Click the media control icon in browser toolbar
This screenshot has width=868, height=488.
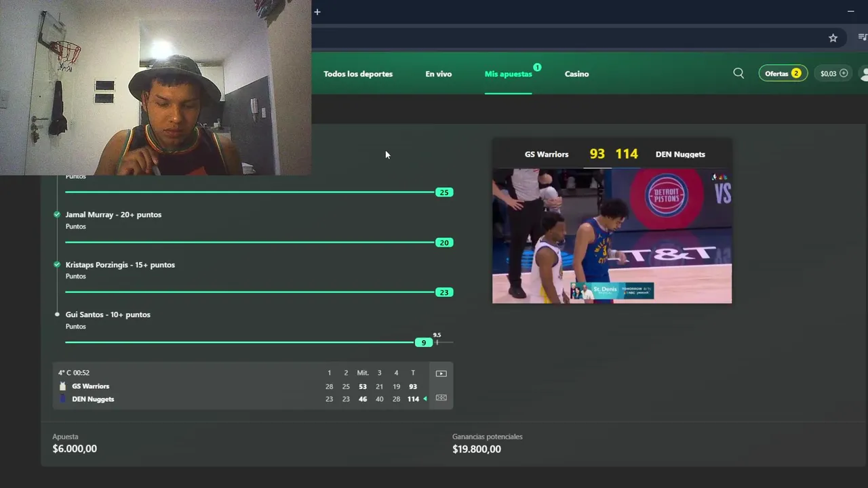(863, 38)
